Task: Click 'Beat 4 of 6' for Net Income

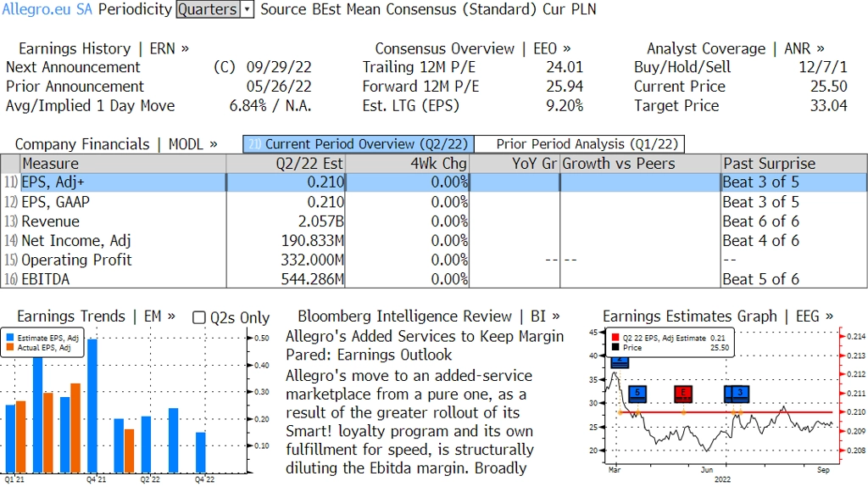Action: pos(760,240)
